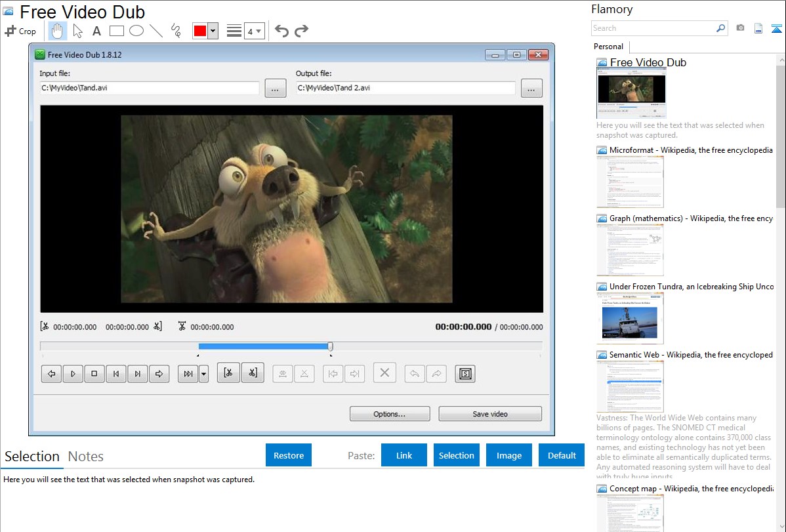Viewport: 786px width, 532px height.
Task: Click the Paste Selection button
Action: point(456,455)
